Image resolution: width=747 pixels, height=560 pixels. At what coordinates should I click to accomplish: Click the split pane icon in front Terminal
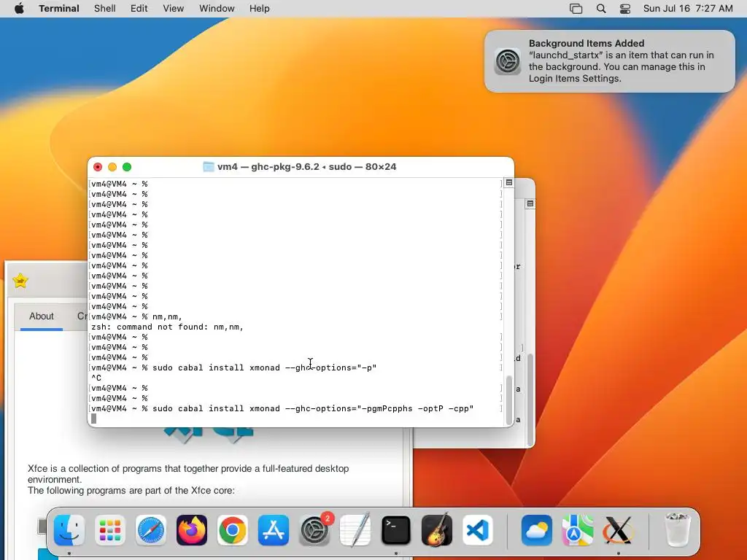pyautogui.click(x=508, y=183)
